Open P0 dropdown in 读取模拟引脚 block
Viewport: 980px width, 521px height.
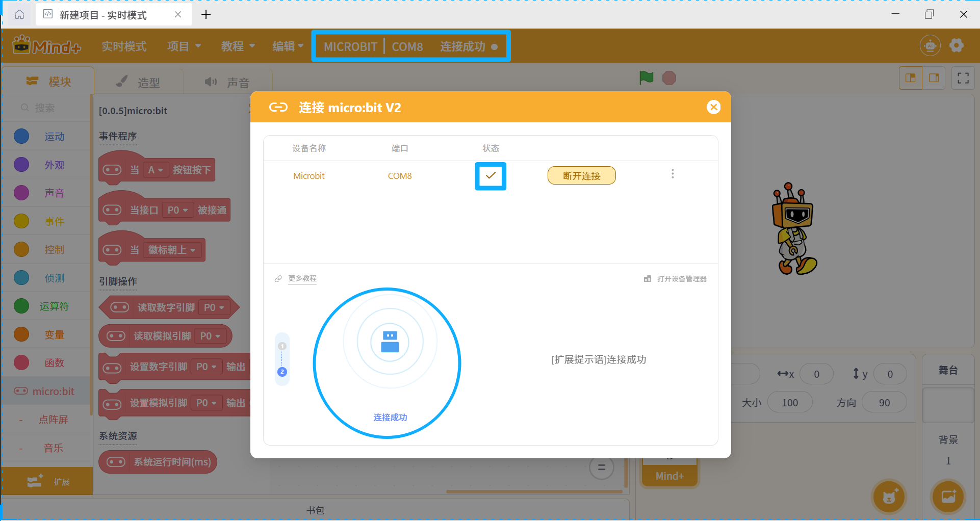coord(210,336)
